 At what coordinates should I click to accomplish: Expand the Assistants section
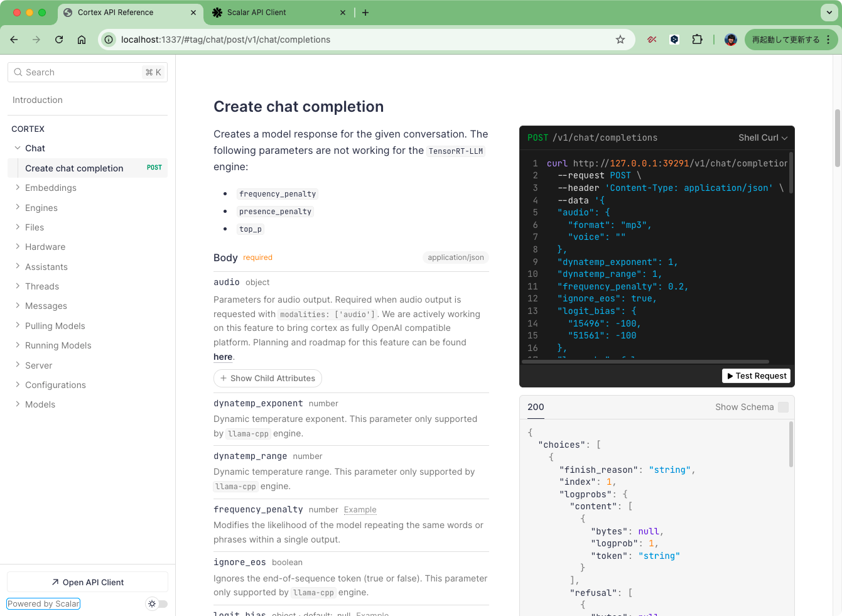(46, 267)
